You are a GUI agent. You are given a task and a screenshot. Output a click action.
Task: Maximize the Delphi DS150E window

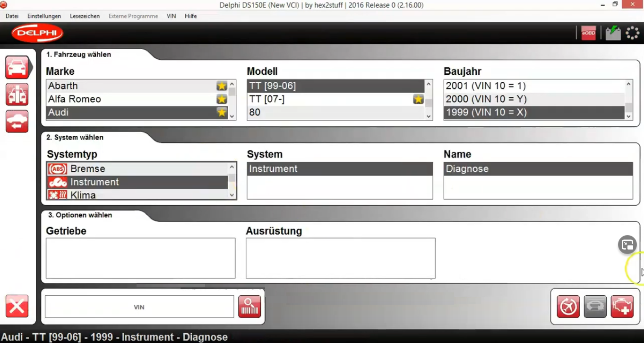pos(615,5)
